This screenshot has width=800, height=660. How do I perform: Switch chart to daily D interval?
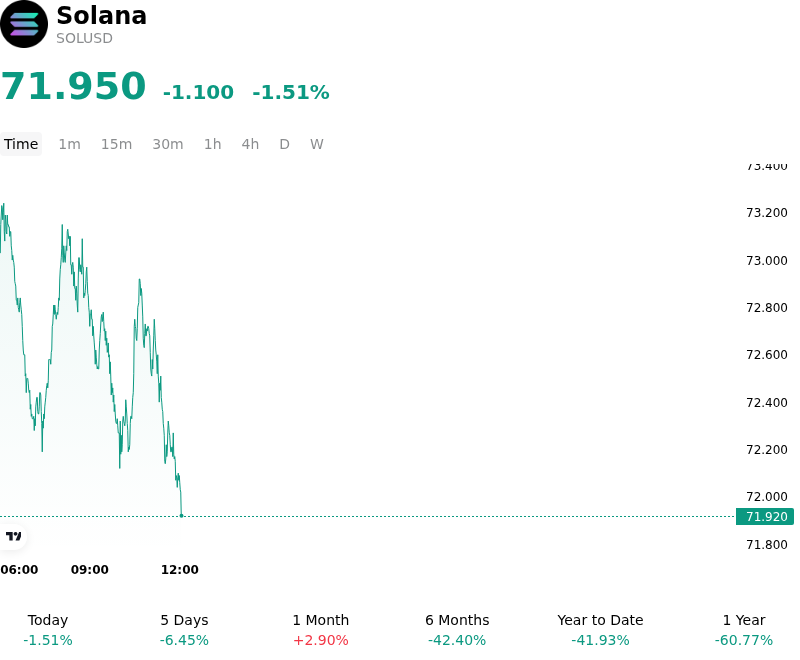coord(284,144)
